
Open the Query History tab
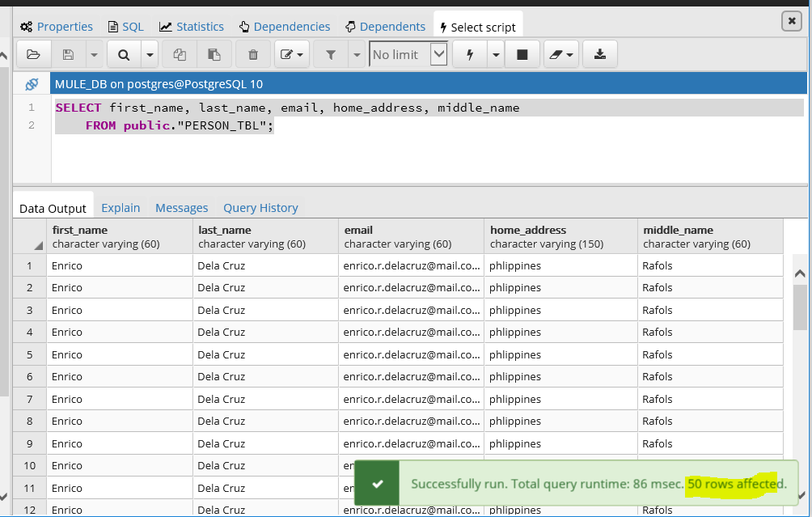pyautogui.click(x=260, y=208)
